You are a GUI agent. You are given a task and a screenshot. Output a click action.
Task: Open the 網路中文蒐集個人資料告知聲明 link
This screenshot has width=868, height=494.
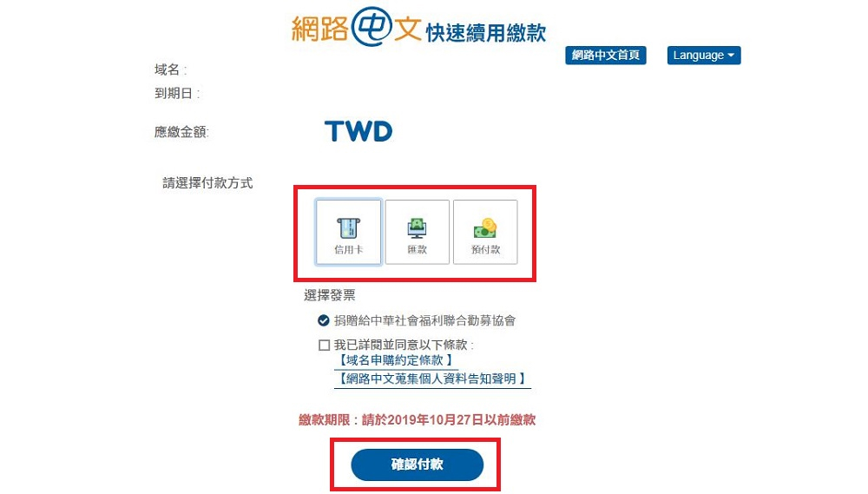pyautogui.click(x=432, y=379)
